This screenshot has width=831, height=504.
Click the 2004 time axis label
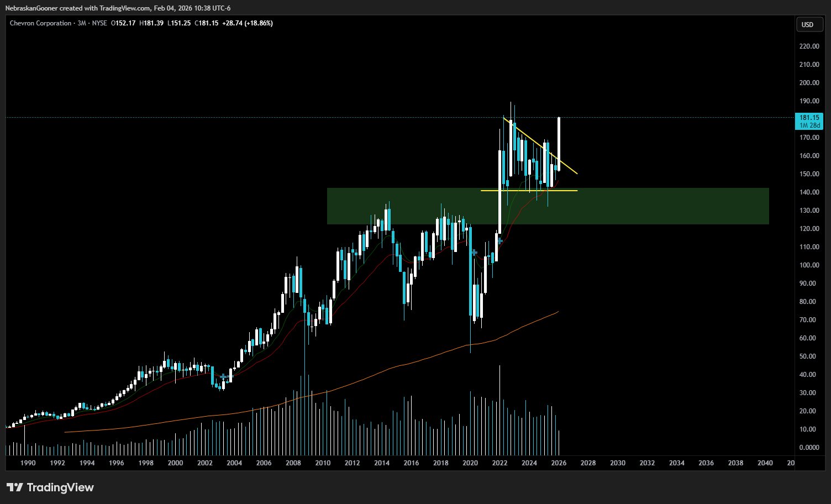234,463
